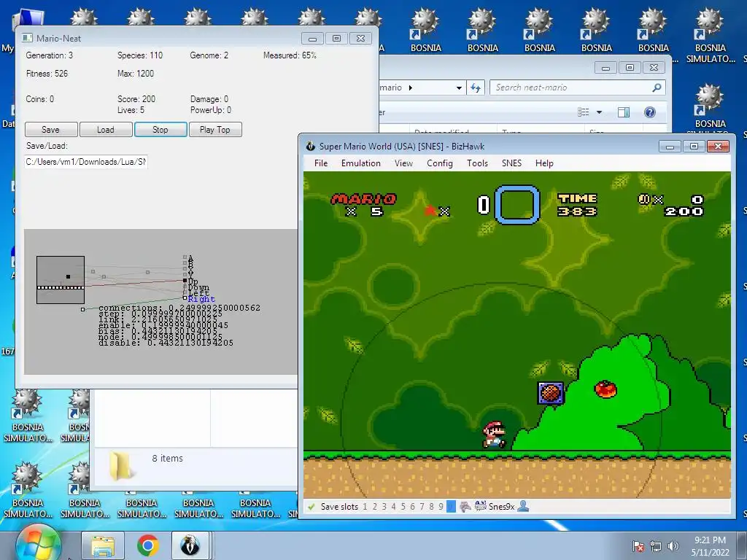Click the Save button in Mario-Neat
The image size is (747, 560).
51,130
